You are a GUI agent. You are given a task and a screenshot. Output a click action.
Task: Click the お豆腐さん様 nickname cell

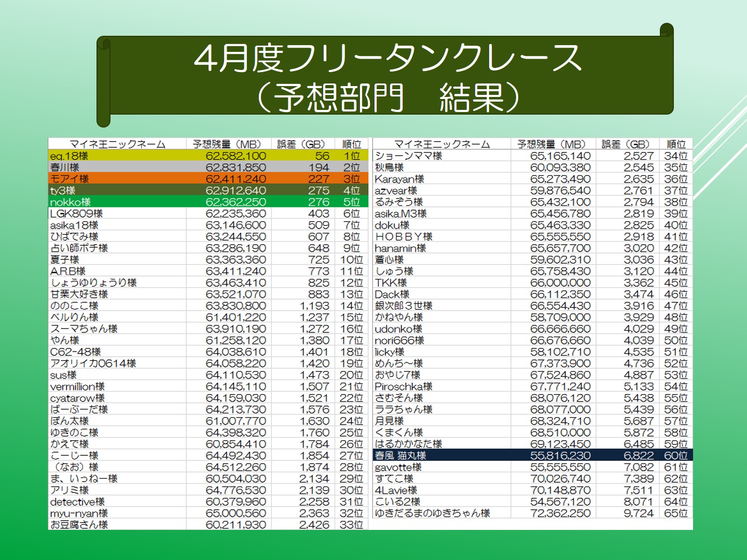coord(79,525)
